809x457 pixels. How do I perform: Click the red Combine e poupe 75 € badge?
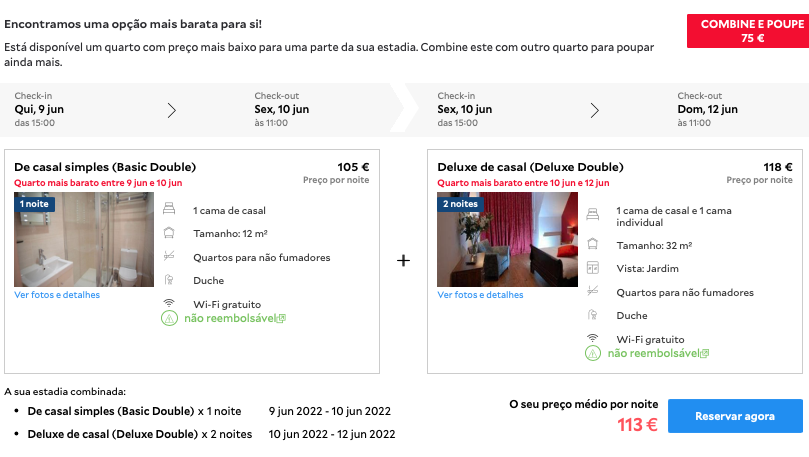pyautogui.click(x=748, y=31)
